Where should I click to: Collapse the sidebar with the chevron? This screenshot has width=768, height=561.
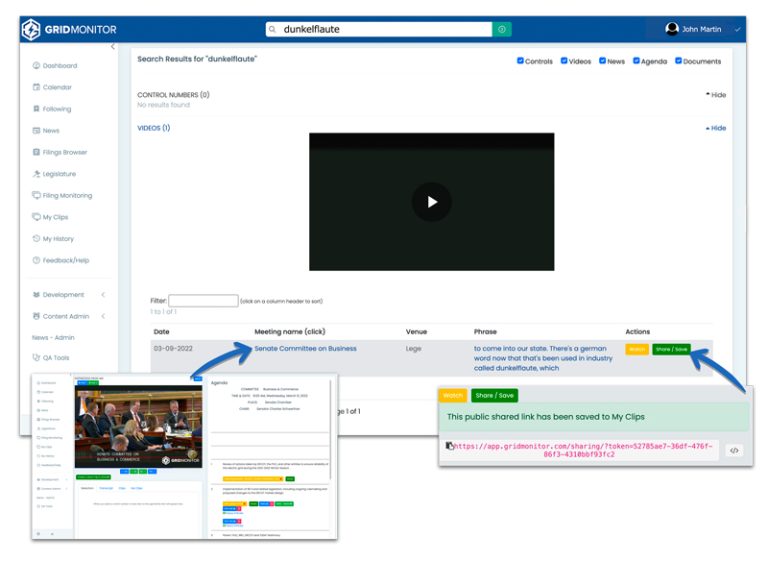point(113,47)
